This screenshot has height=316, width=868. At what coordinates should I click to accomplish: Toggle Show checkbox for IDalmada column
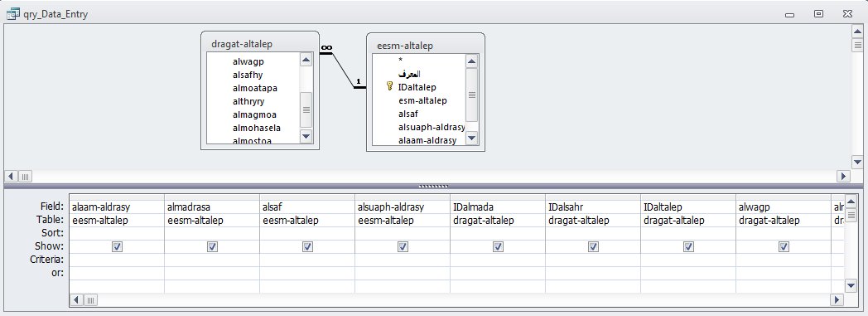coord(498,246)
